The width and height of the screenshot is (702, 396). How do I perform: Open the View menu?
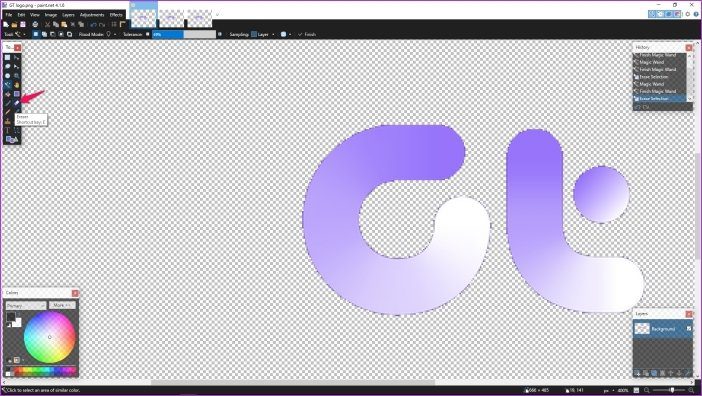(x=35, y=15)
